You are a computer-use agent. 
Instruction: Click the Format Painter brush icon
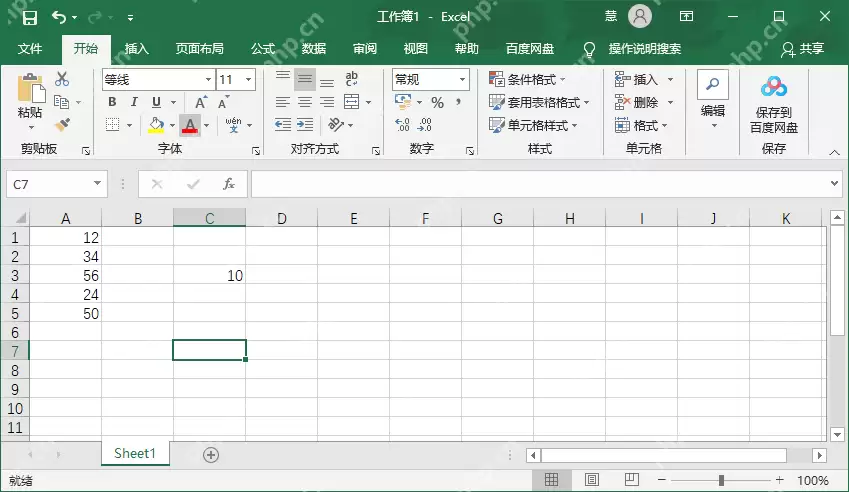(62, 125)
